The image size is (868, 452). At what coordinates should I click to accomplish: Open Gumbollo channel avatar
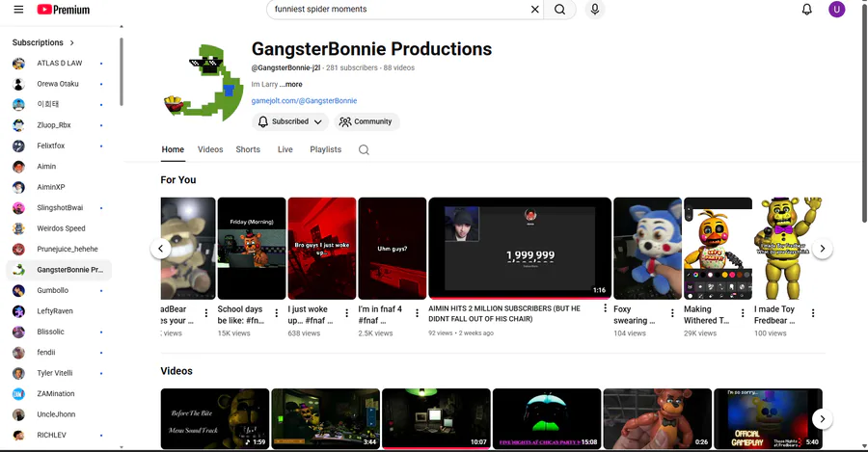point(19,290)
